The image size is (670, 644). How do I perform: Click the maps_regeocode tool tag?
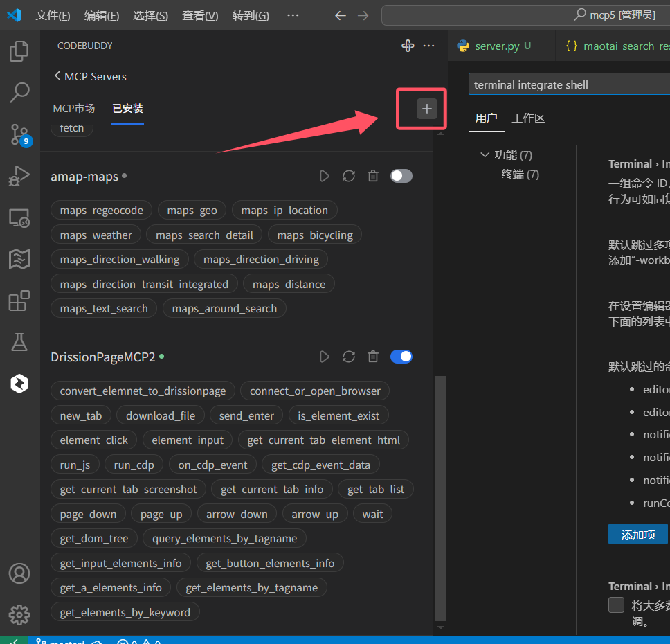click(101, 210)
